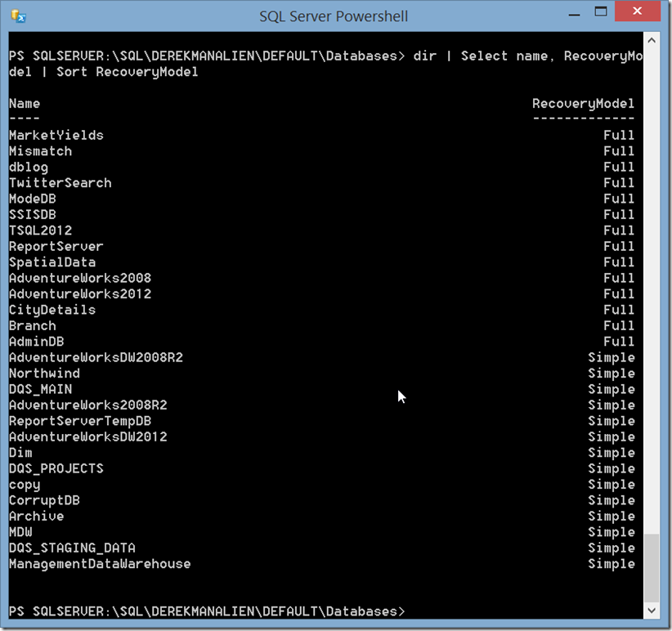Viewport: 672px width, 631px height.
Task: Click the AdminDB database name
Action: (37, 342)
